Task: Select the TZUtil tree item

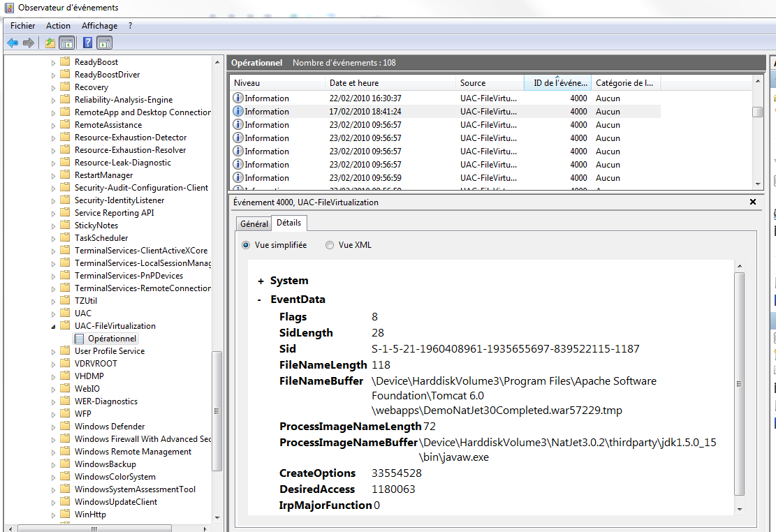Action: coord(86,301)
